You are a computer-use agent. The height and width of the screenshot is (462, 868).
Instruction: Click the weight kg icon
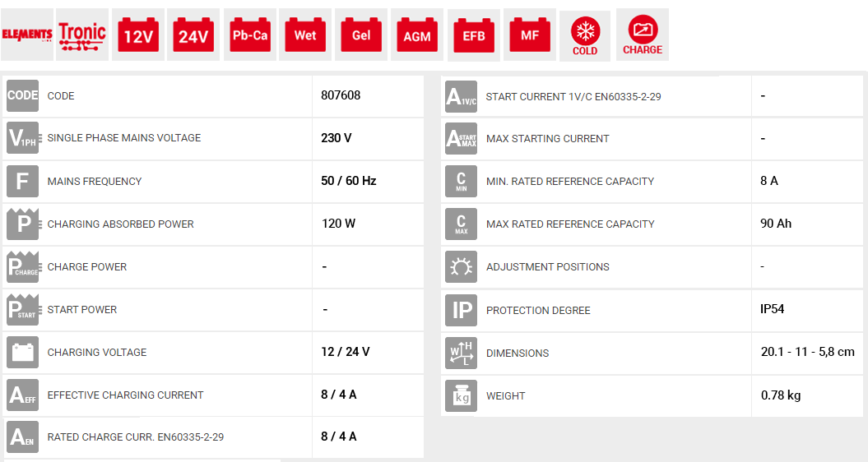point(461,395)
